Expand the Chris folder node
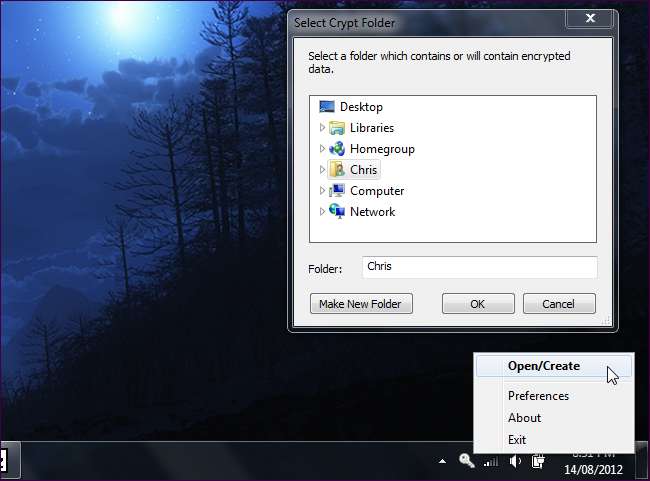 tap(322, 170)
